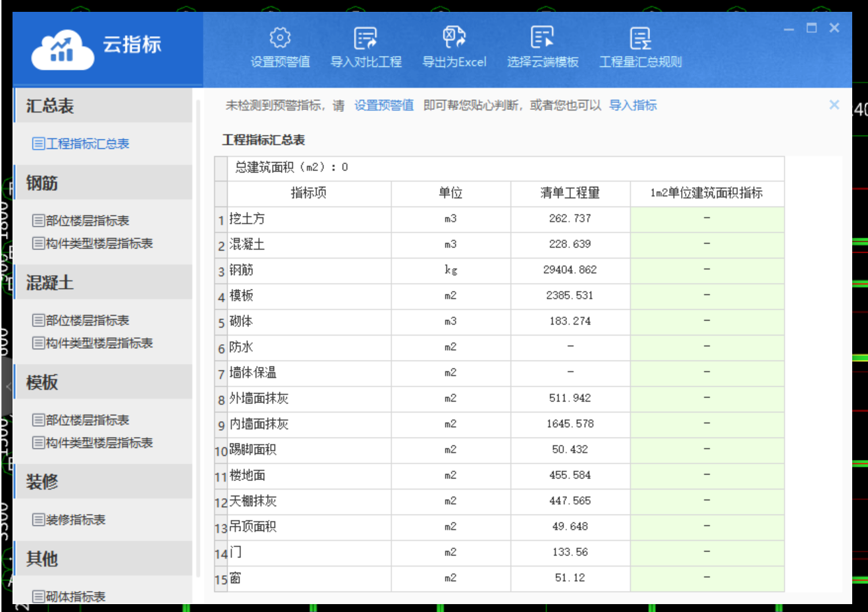The image size is (868, 612).
Task: Dismiss the warning notice with its X
Action: click(834, 105)
